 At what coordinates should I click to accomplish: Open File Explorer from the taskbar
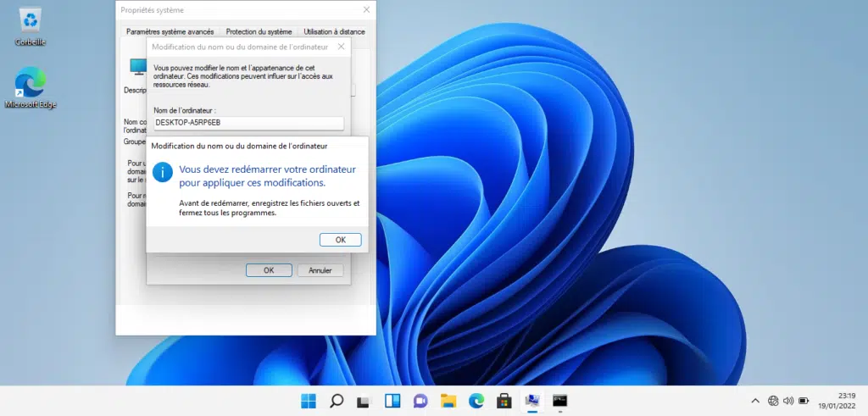click(448, 401)
